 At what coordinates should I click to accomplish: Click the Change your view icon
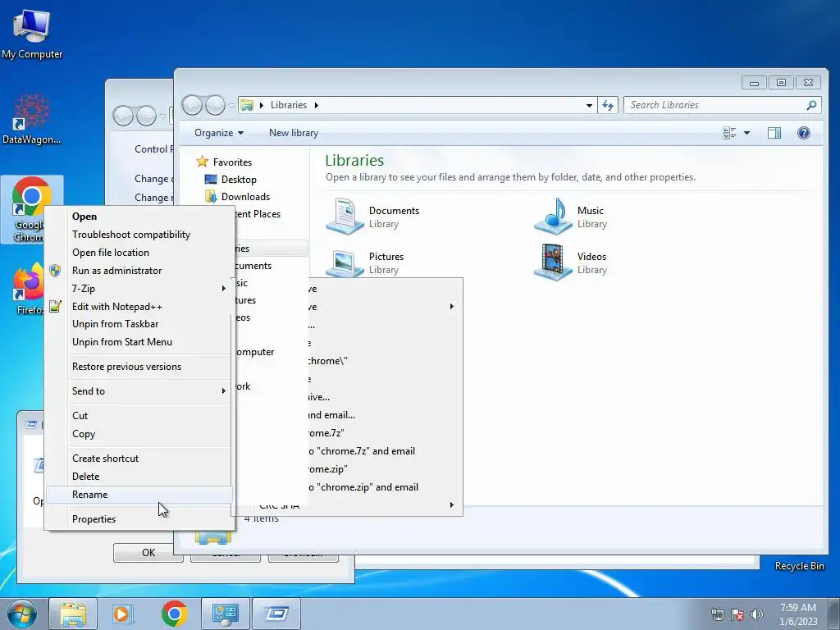729,133
